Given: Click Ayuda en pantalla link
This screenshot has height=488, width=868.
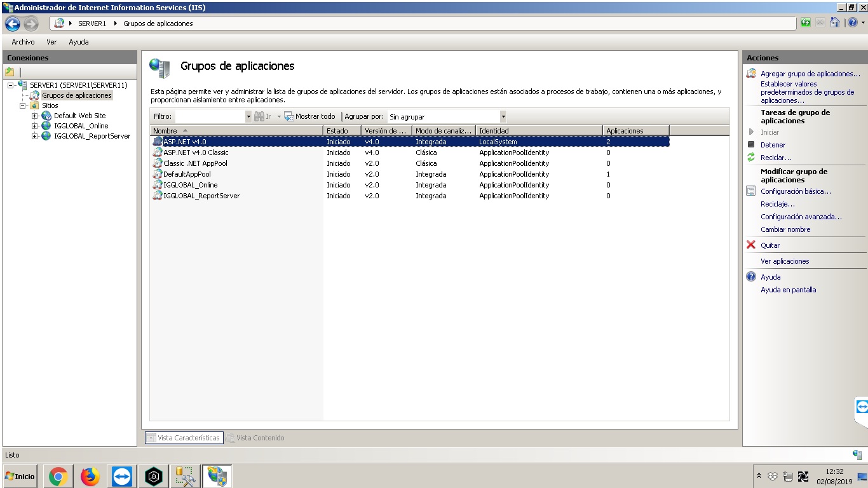Looking at the screenshot, I should [788, 290].
